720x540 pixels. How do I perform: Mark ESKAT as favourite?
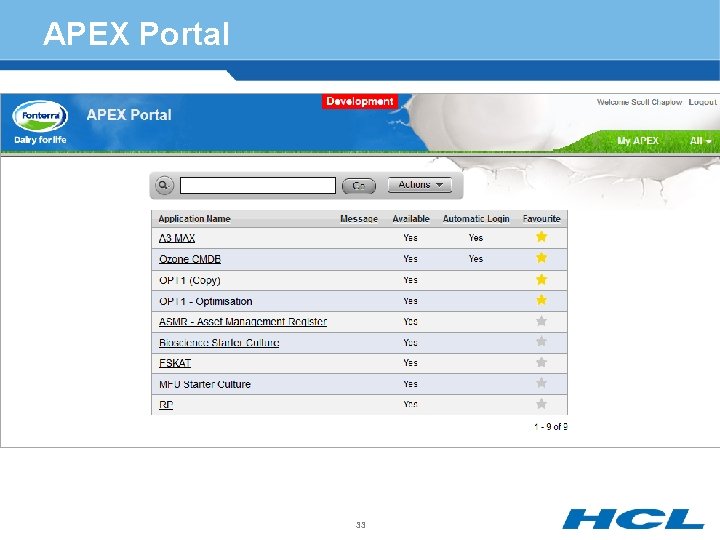coord(541,363)
